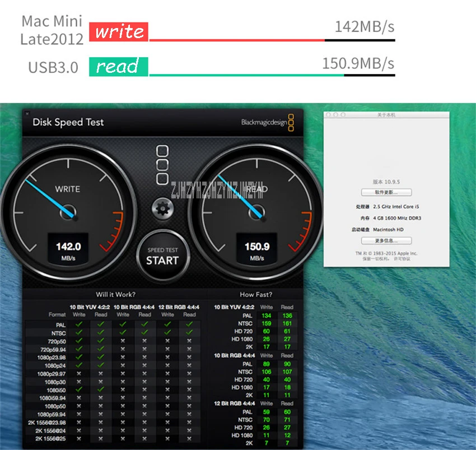Click NTSC write value 106 under 10 Bit RGB

coord(266,372)
